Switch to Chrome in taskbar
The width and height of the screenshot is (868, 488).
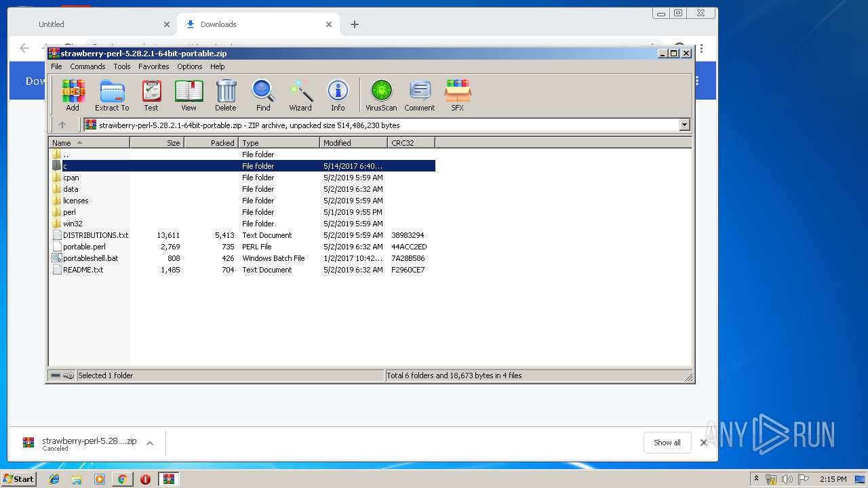click(122, 479)
